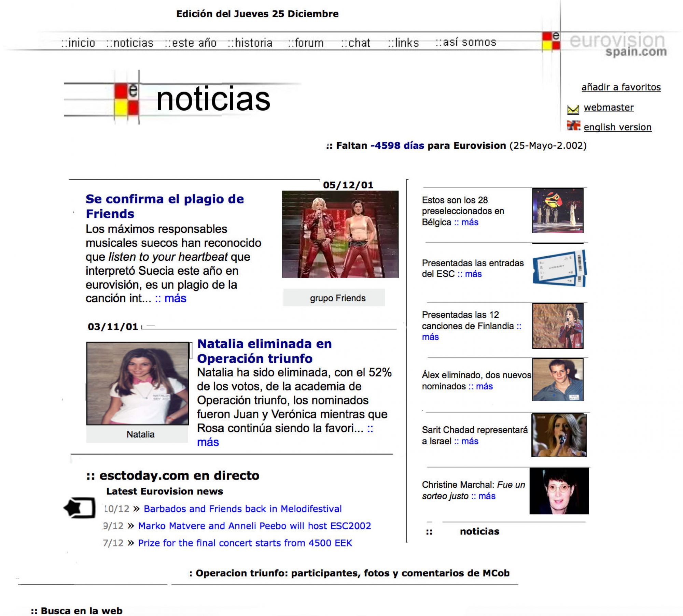The height and width of the screenshot is (616, 683).
Task: Click the 'grupo Friends' photo caption
Action: pyautogui.click(x=338, y=298)
